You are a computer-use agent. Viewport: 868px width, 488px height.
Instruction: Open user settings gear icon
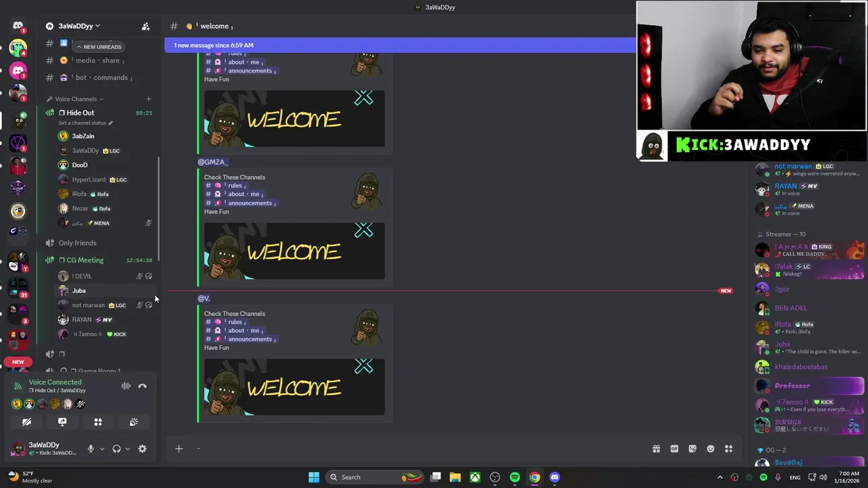142,449
